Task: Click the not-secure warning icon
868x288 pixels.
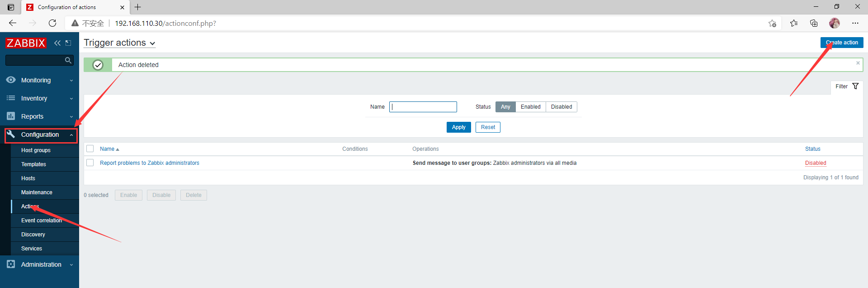Action: tap(75, 23)
